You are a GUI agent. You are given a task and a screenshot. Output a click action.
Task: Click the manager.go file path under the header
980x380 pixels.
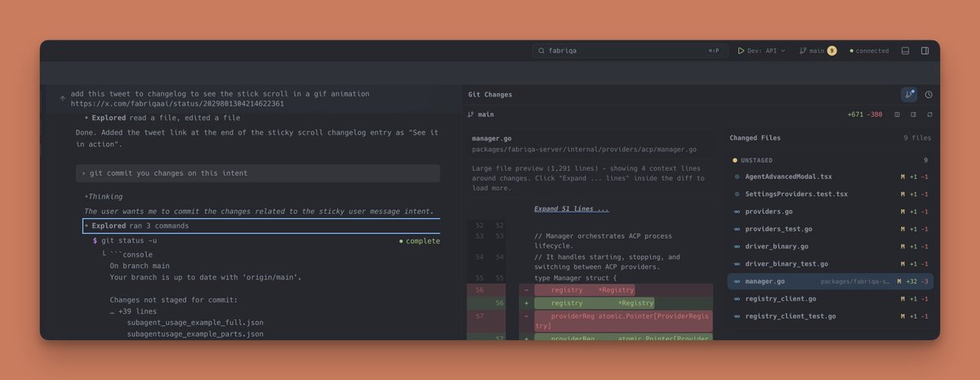[584, 150]
